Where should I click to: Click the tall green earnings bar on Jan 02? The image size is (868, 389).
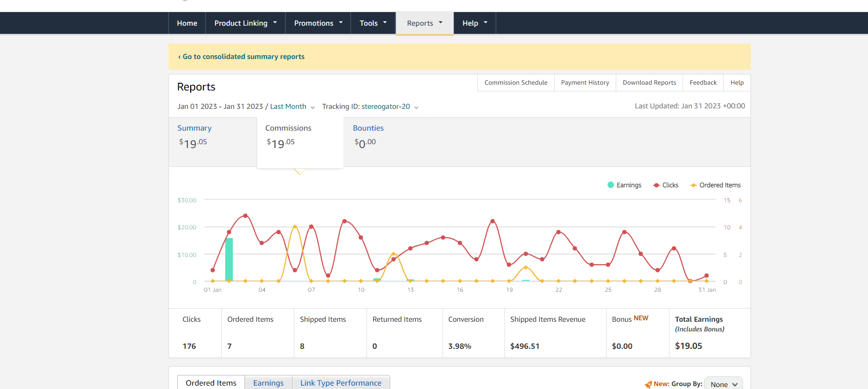pyautogui.click(x=229, y=259)
